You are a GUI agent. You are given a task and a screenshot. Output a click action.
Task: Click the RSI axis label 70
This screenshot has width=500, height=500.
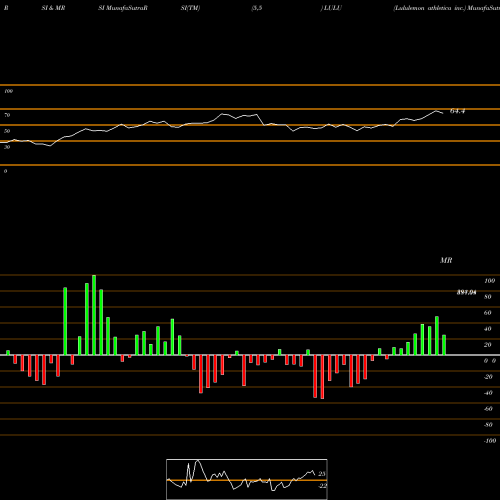click(7, 115)
